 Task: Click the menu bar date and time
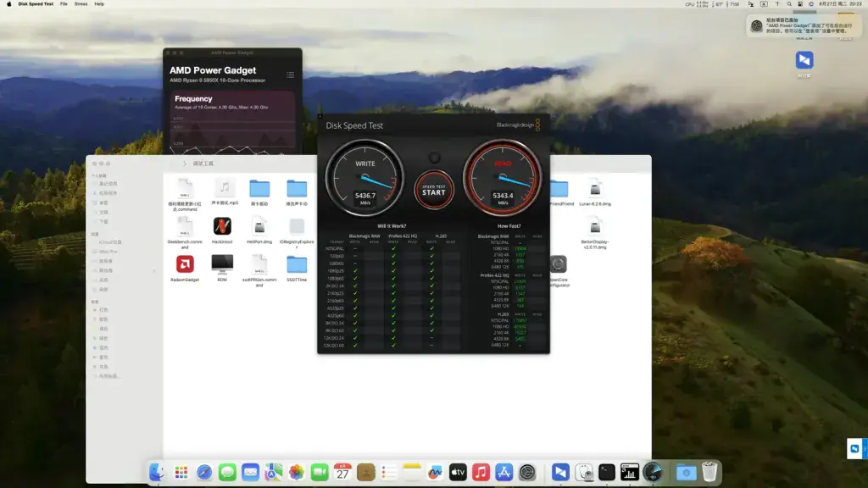840,4
